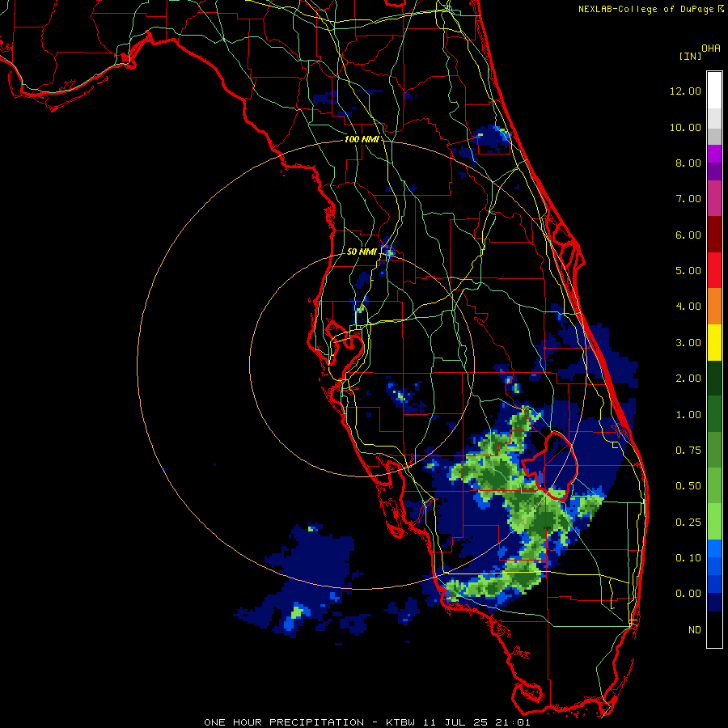Click the 50 NMI range ring label
Image resolution: width=728 pixels, height=728 pixels.
coord(362,252)
